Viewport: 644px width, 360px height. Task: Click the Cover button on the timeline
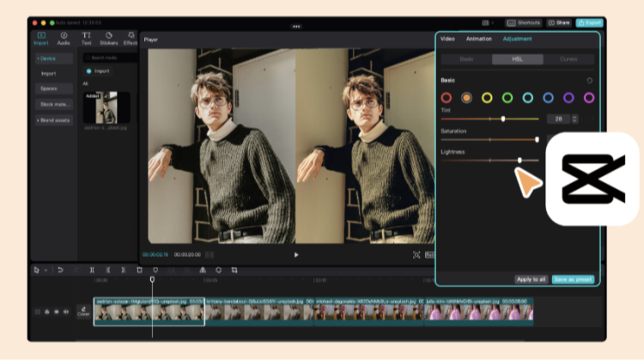(83, 312)
